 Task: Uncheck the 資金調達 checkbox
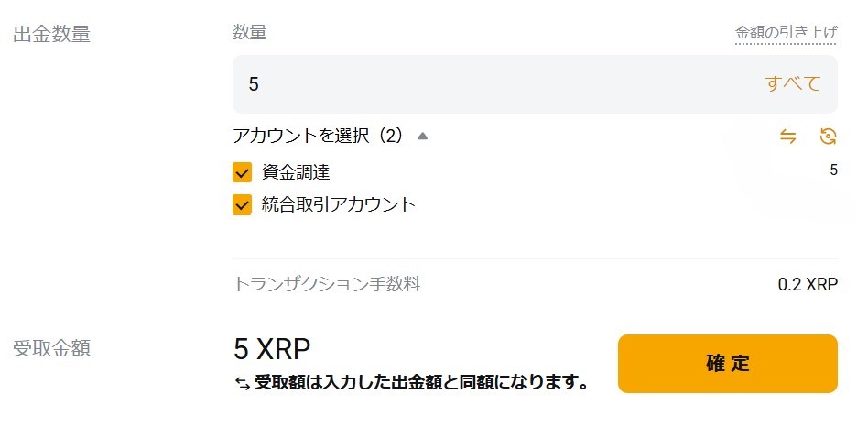pyautogui.click(x=243, y=171)
